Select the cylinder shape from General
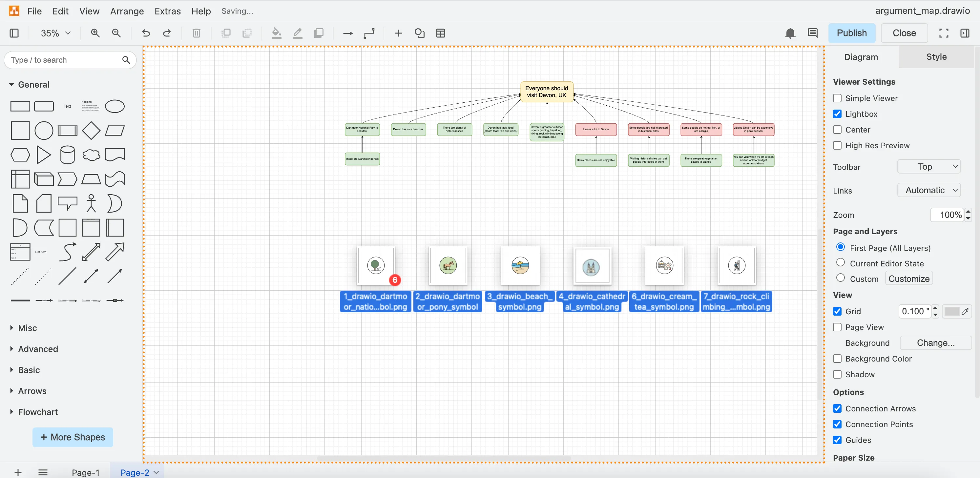 67,155
